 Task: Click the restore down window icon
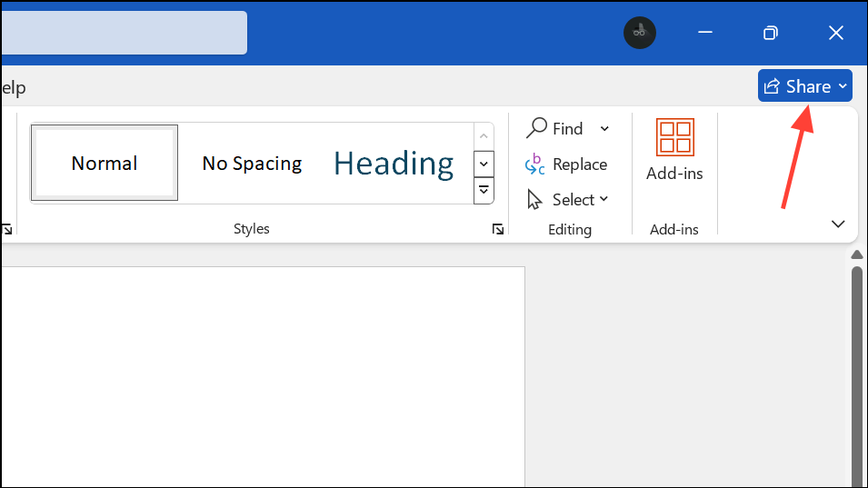[x=770, y=33]
